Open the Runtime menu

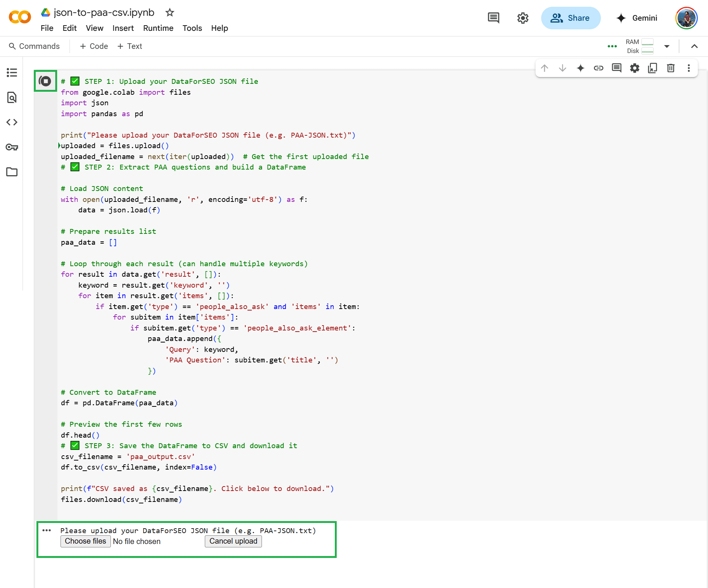(x=158, y=28)
